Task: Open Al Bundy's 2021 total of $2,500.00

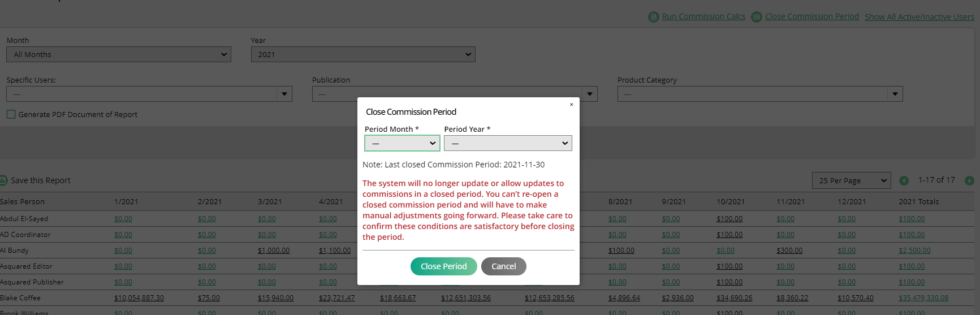Action: pos(914,251)
